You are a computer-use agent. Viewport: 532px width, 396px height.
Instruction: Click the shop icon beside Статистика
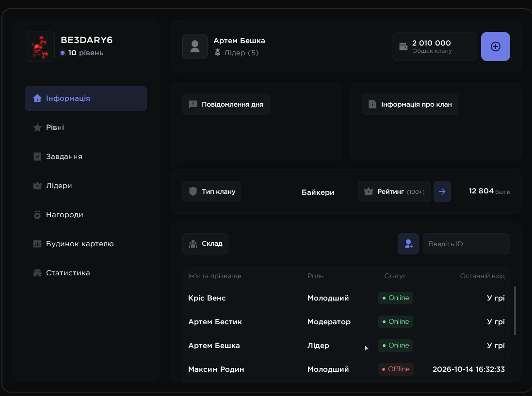point(37,273)
